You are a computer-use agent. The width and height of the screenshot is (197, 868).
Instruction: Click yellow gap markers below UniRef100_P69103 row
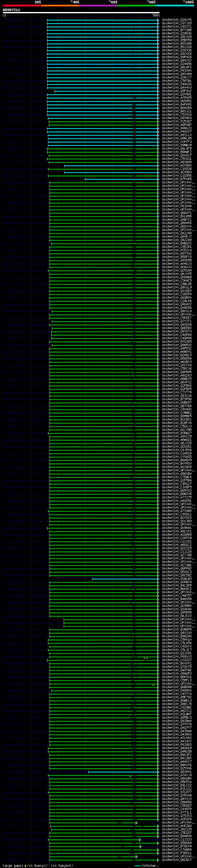pos(146,658)
